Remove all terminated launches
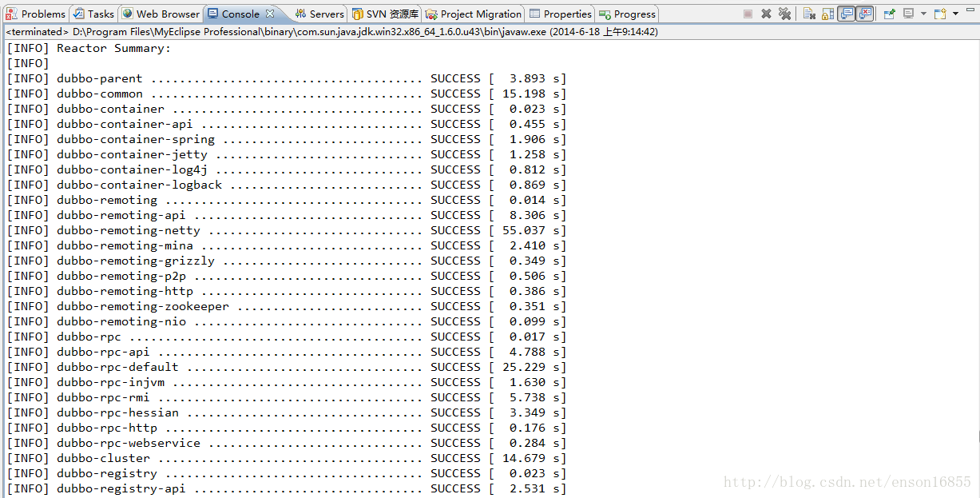 [x=784, y=14]
